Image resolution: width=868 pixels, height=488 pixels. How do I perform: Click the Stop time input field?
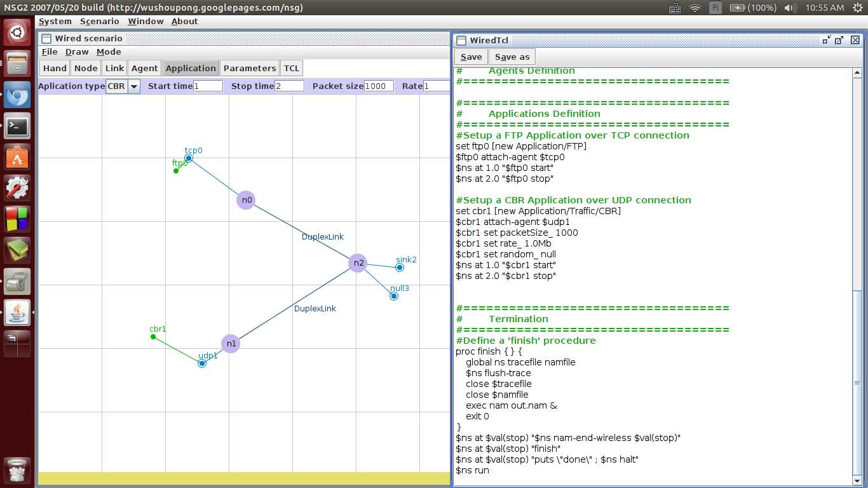pyautogui.click(x=290, y=86)
